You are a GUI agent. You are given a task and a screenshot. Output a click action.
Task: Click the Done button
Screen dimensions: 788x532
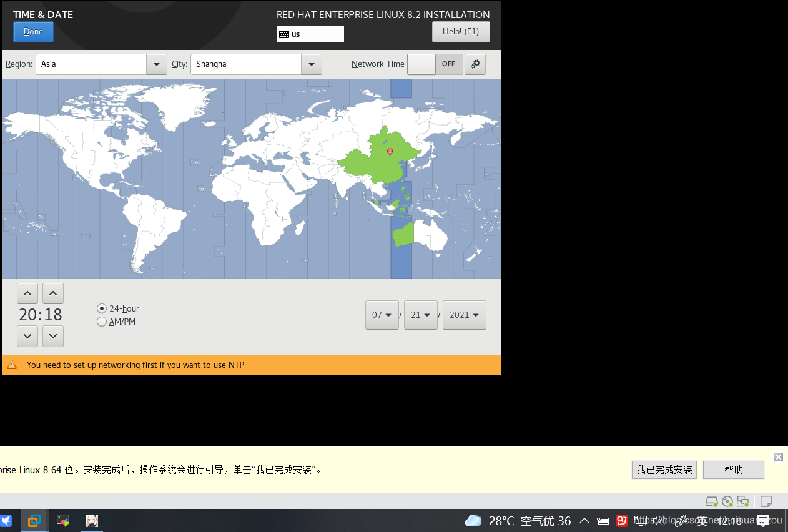point(33,32)
